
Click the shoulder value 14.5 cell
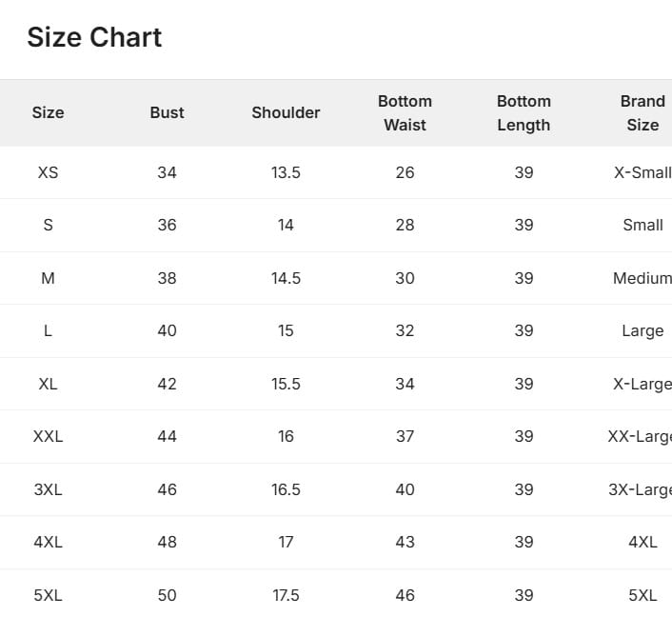coord(286,278)
